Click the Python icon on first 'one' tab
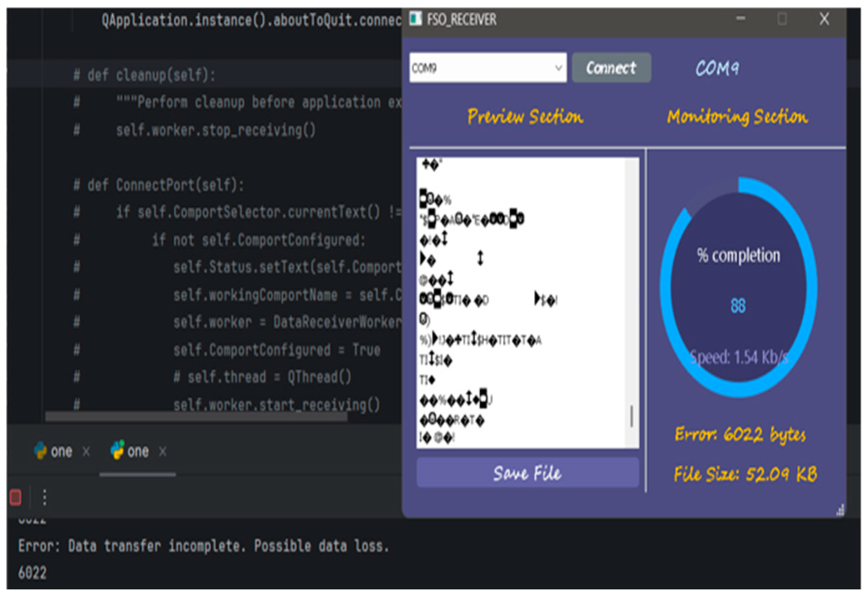 pyautogui.click(x=40, y=451)
